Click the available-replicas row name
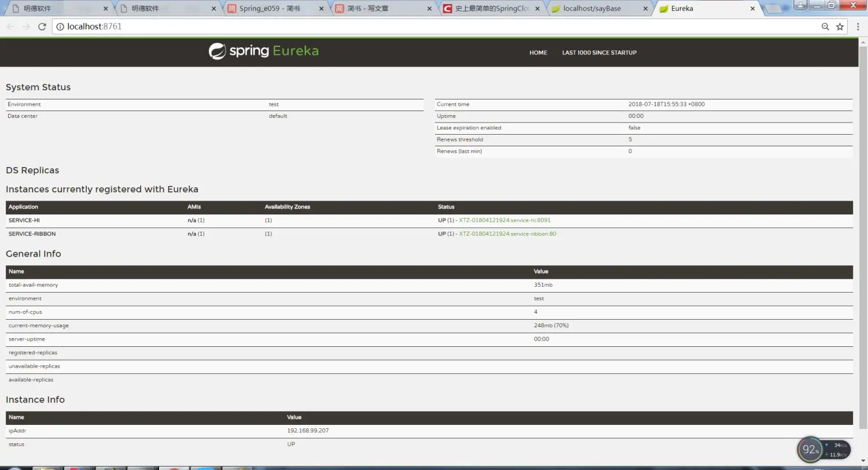The height and width of the screenshot is (470, 868). click(x=31, y=380)
